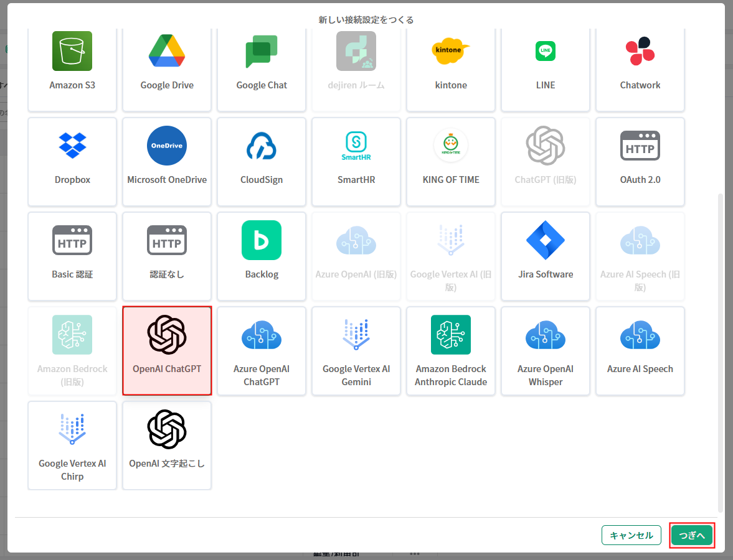This screenshot has height=560, width=733.
Task: Select the kintone cloud icon
Action: point(451,51)
